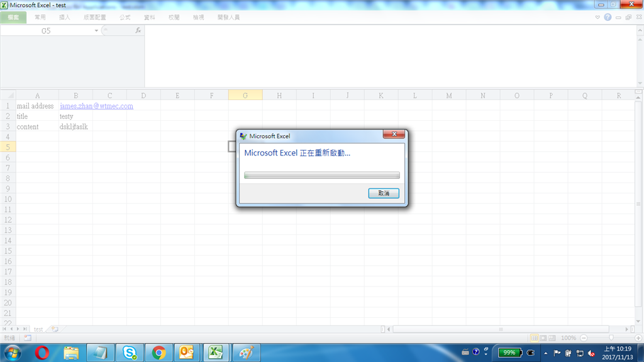644x362 pixels.
Task: Select cell containing 'dskljfaslk'
Action: (75, 127)
